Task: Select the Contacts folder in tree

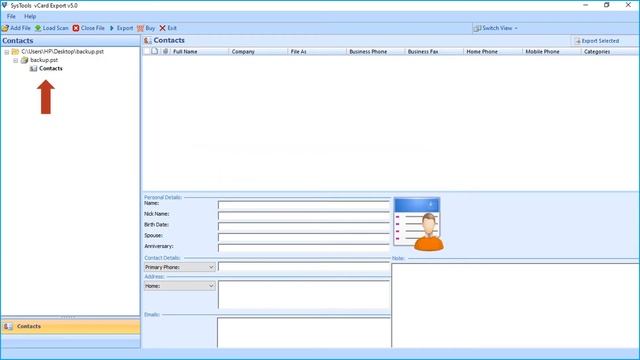Action: (x=51, y=69)
